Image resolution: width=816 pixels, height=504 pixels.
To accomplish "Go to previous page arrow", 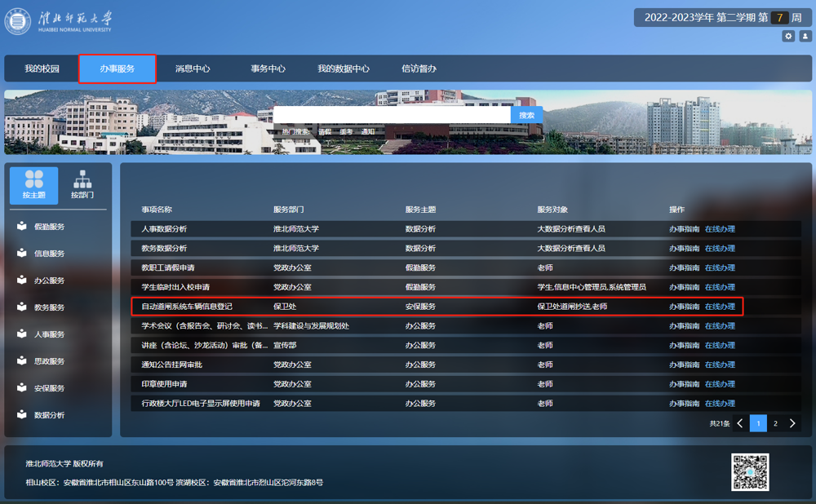I will (740, 423).
